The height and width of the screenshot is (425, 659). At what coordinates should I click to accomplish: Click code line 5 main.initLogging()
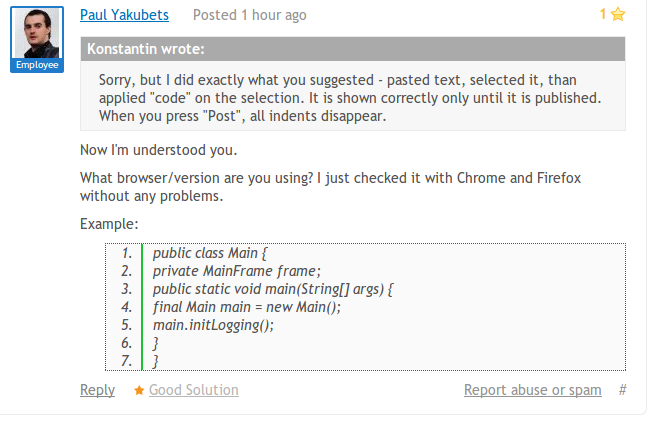coord(213,325)
